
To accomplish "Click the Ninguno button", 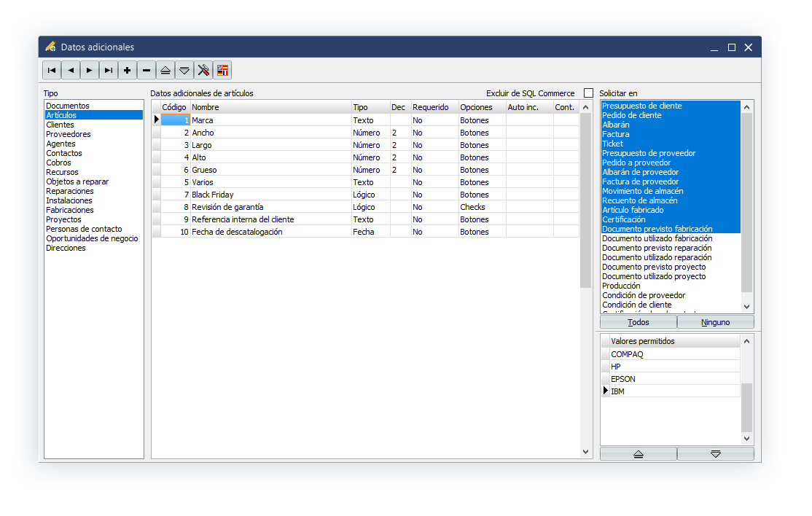I will click(715, 322).
